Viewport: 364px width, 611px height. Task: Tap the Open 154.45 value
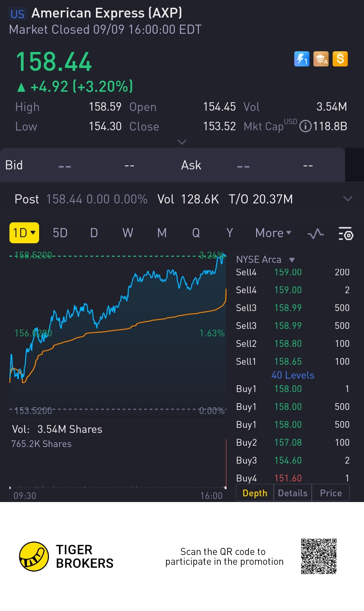click(x=219, y=107)
